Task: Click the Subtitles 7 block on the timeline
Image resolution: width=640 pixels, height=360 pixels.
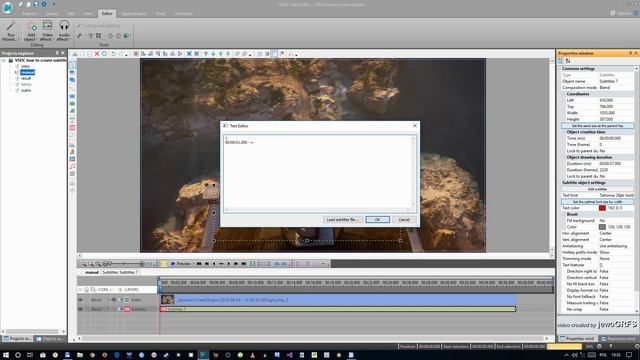Action: (338, 309)
